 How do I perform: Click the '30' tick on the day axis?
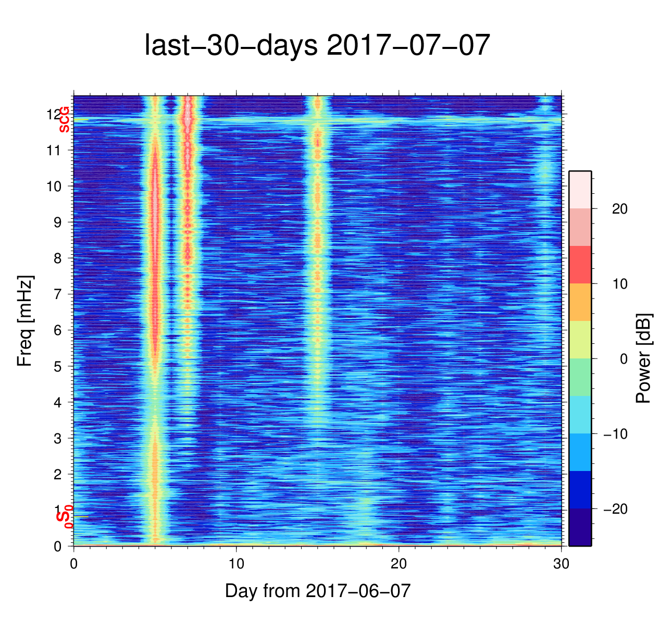(561, 564)
